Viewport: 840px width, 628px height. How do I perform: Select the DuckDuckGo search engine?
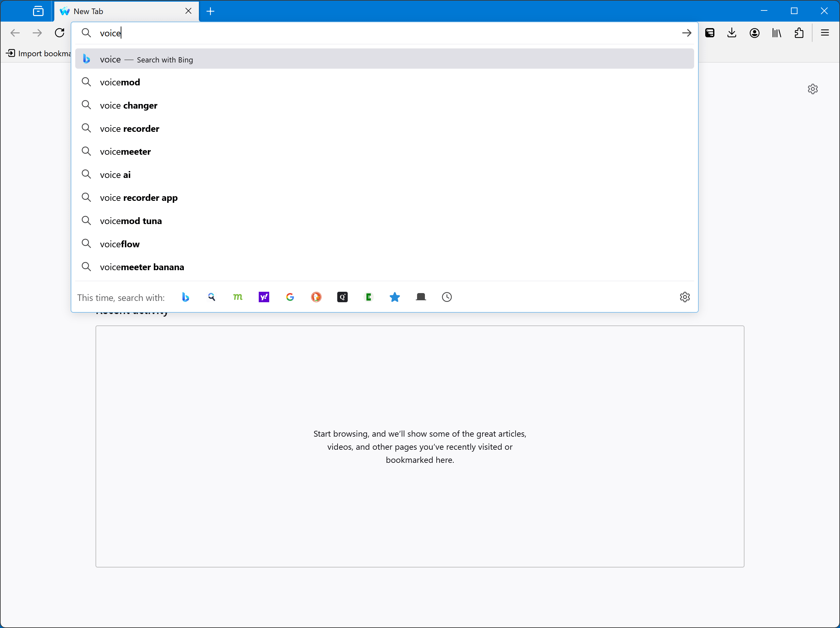coord(316,297)
